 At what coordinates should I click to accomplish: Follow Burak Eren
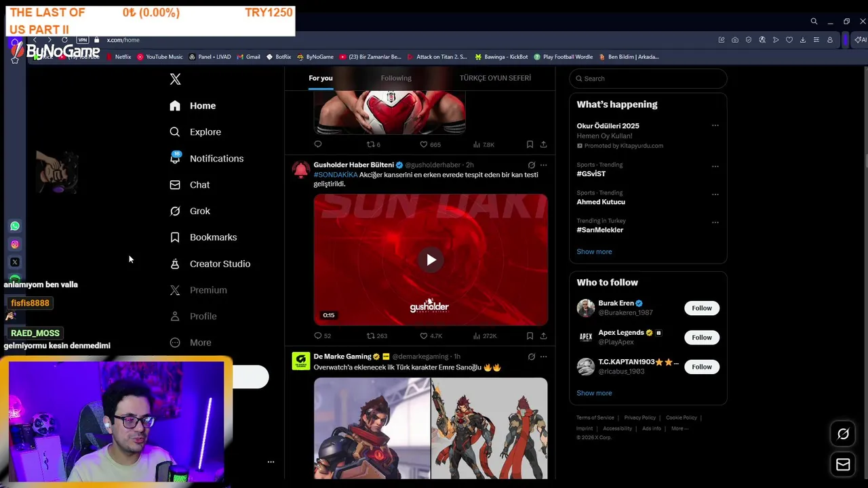pyautogui.click(x=702, y=308)
